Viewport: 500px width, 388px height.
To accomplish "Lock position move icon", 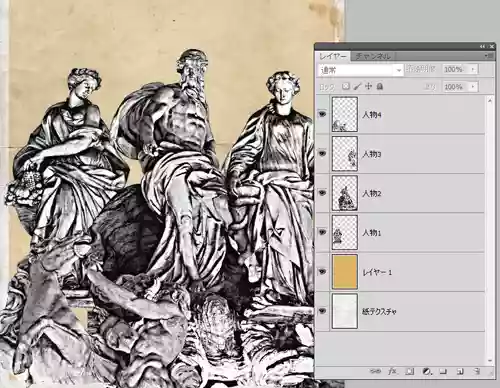I will click(x=368, y=87).
